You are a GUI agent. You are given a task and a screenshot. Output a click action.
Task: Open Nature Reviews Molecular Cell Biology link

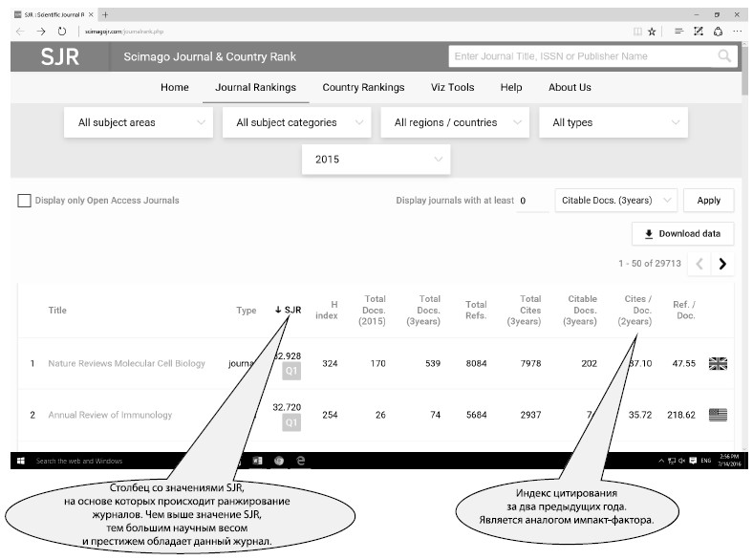(x=126, y=363)
